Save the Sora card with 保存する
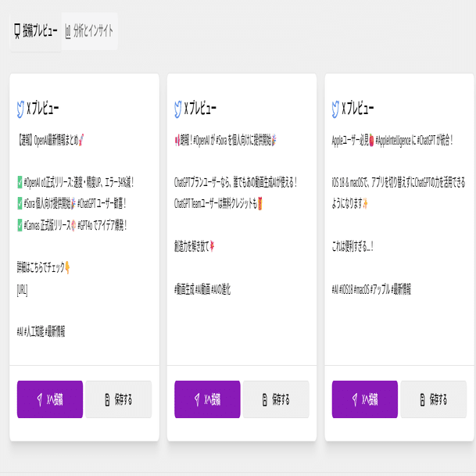 (x=276, y=399)
